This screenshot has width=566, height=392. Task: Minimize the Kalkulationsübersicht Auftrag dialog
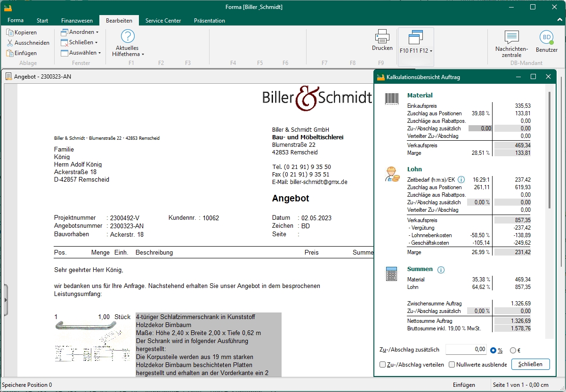[x=518, y=77]
